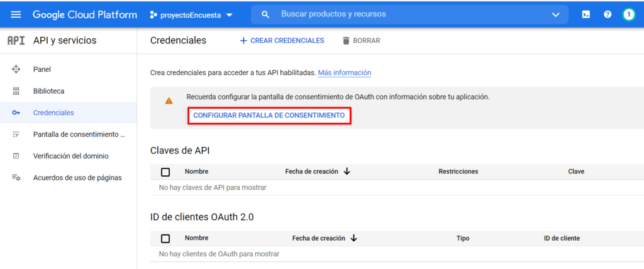Click 'No hay claves de API para mostrar'
The height and width of the screenshot is (269, 644).
213,188
